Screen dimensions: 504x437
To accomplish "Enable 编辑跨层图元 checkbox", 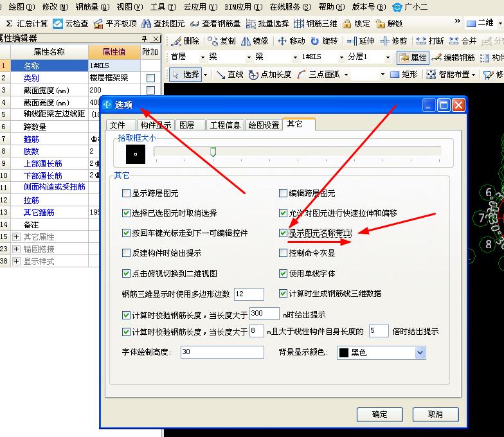I will coord(283,193).
